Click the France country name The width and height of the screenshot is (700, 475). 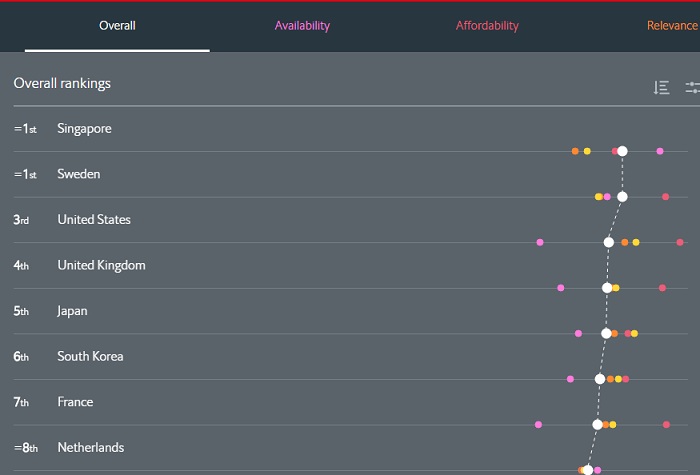(75, 402)
